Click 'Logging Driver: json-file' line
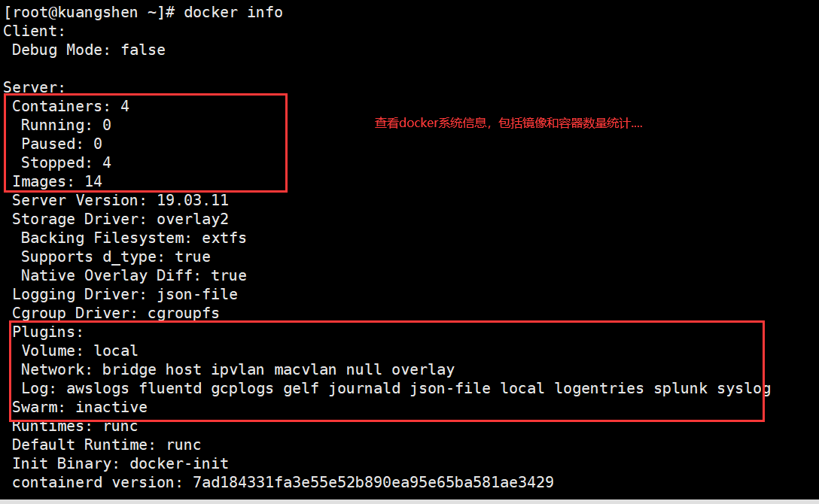This screenshot has height=504, width=819. click(x=125, y=294)
